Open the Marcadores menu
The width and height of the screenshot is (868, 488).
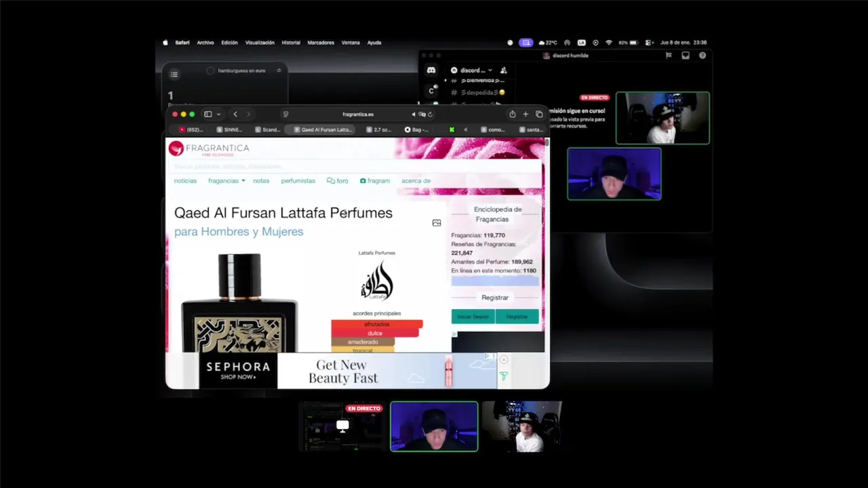tap(321, 43)
